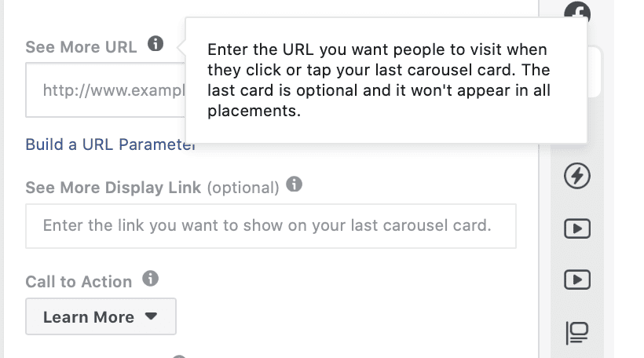Click the caret arrow on Learn More button
The width and height of the screenshot is (644, 358).
pos(151,316)
